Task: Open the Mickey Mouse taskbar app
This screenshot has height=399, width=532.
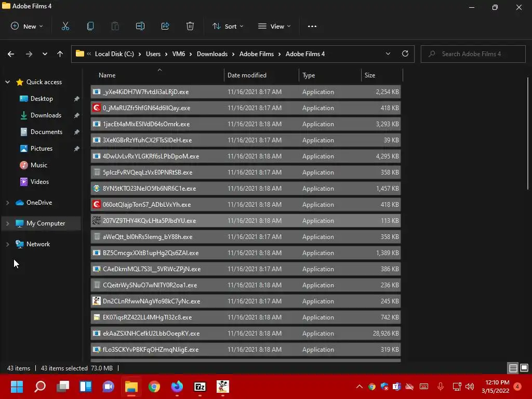Action: 222,387
